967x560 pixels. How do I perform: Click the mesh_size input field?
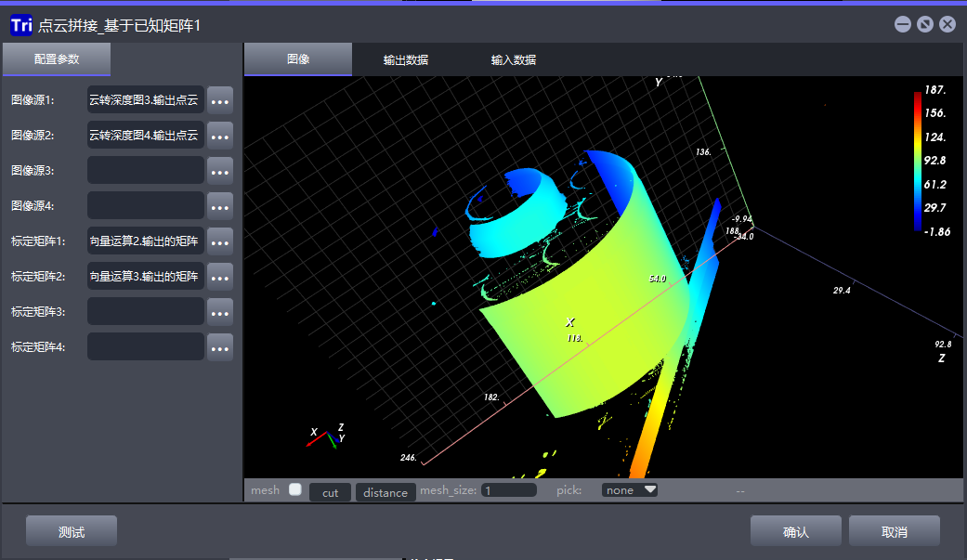[x=508, y=490]
